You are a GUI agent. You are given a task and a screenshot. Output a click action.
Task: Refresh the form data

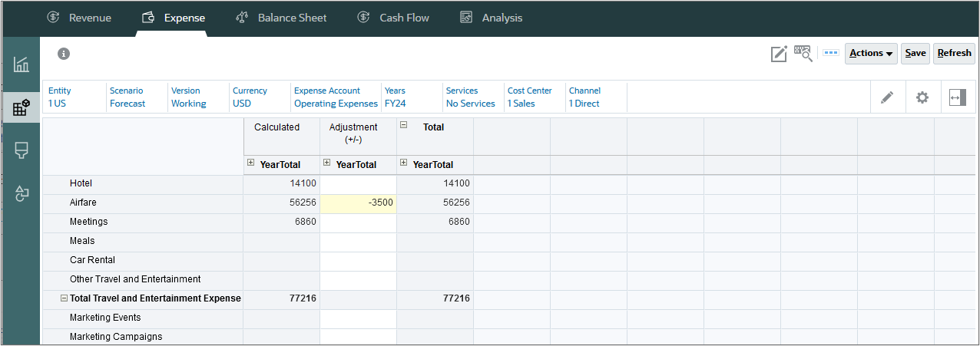(954, 53)
